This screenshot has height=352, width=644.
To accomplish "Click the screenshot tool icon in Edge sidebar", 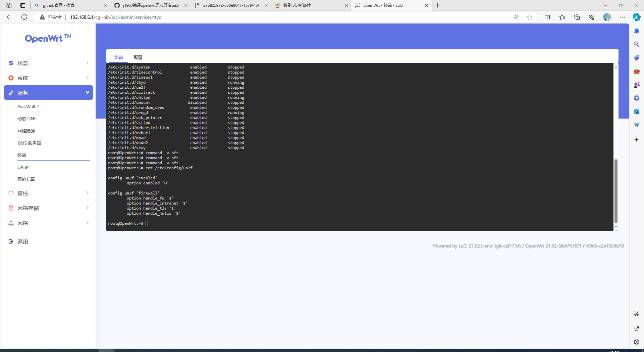I will tap(636, 313).
